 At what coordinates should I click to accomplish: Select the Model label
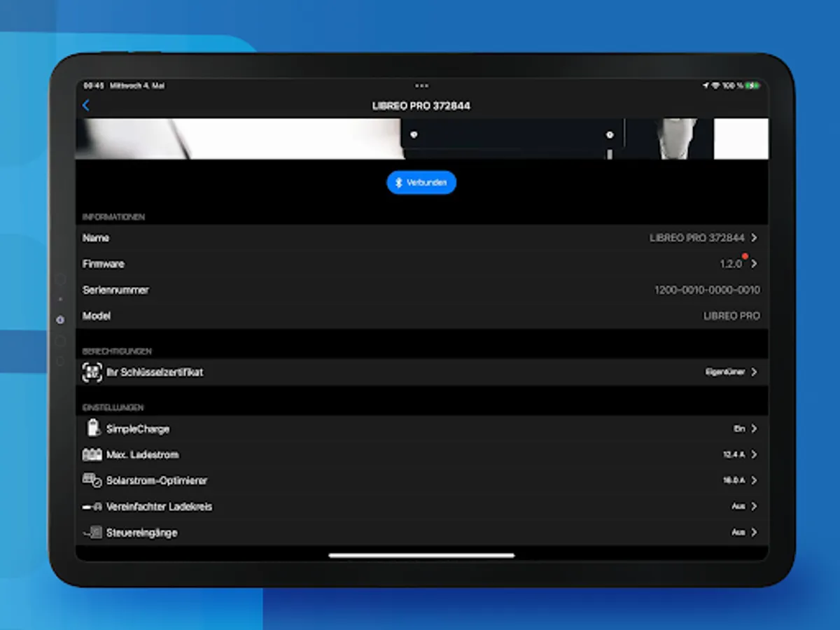click(97, 316)
